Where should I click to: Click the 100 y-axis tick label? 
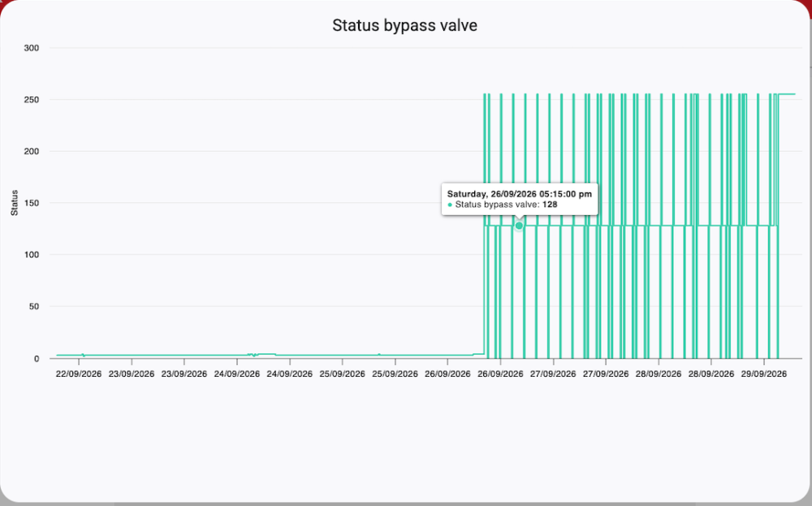coord(32,255)
